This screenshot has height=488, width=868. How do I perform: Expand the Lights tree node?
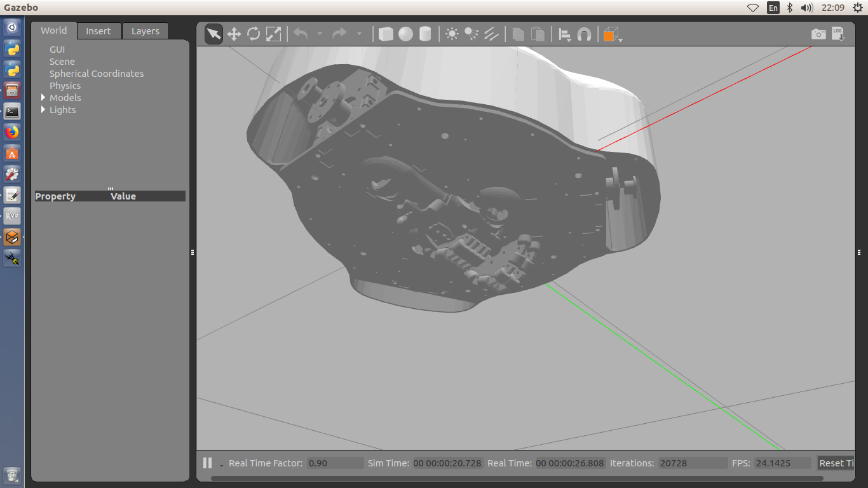tap(43, 110)
